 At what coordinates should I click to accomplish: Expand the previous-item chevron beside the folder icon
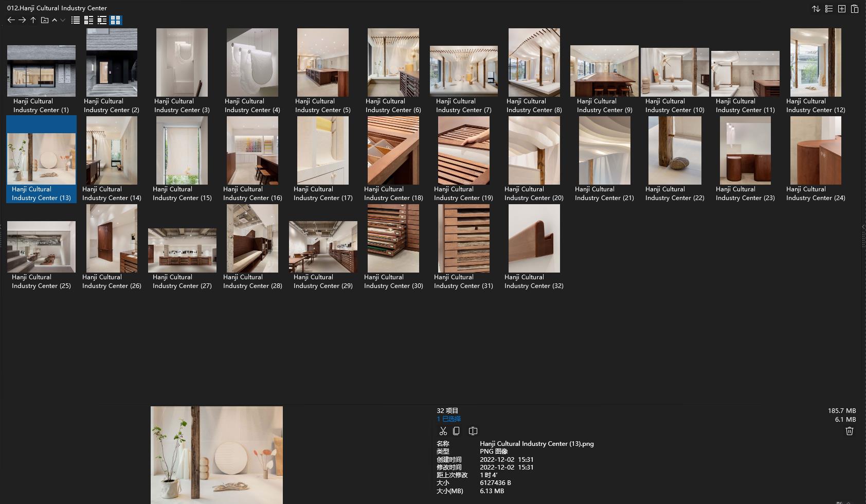54,20
